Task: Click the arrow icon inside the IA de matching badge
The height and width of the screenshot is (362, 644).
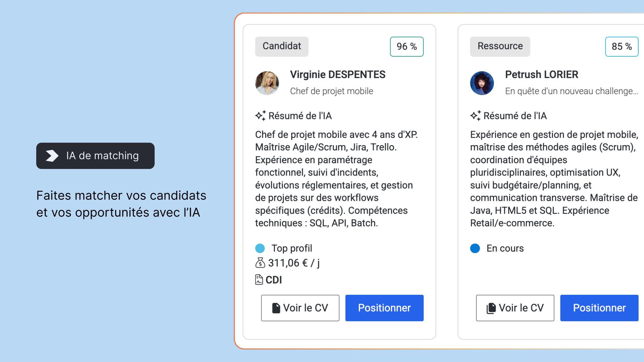Action: point(51,155)
